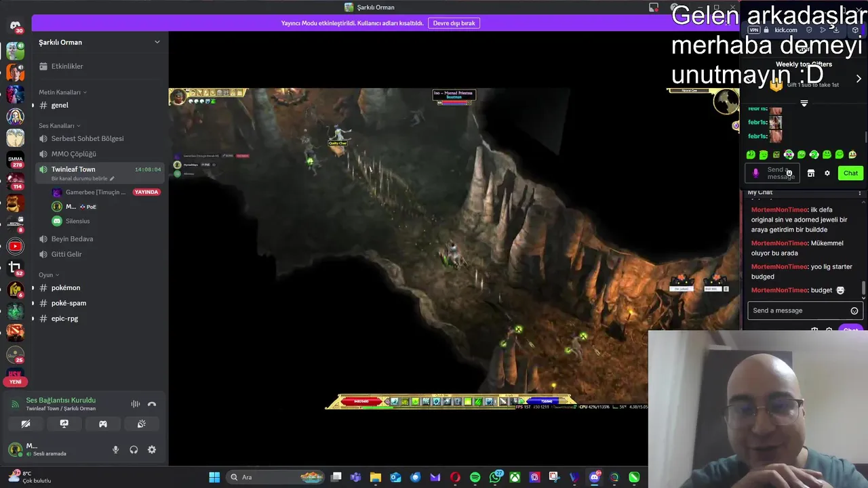The width and height of the screenshot is (868, 488).
Task: Click MortemNonTimeo username in chat
Action: tap(779, 209)
